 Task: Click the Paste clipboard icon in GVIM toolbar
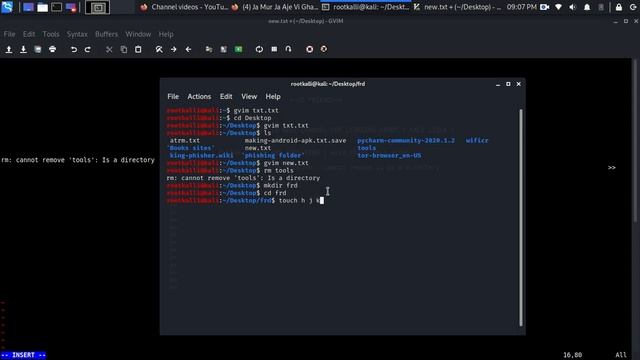pyautogui.click(x=138, y=49)
